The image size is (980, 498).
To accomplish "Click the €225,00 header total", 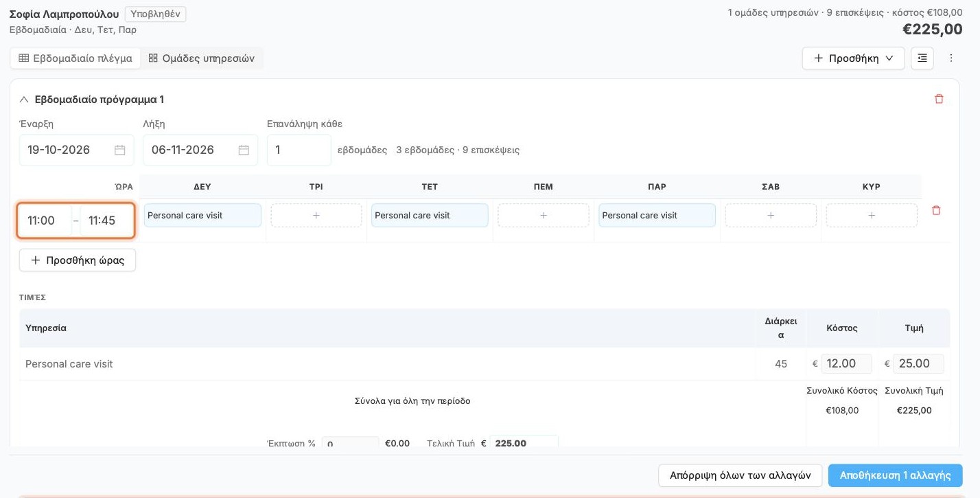I will [932, 30].
